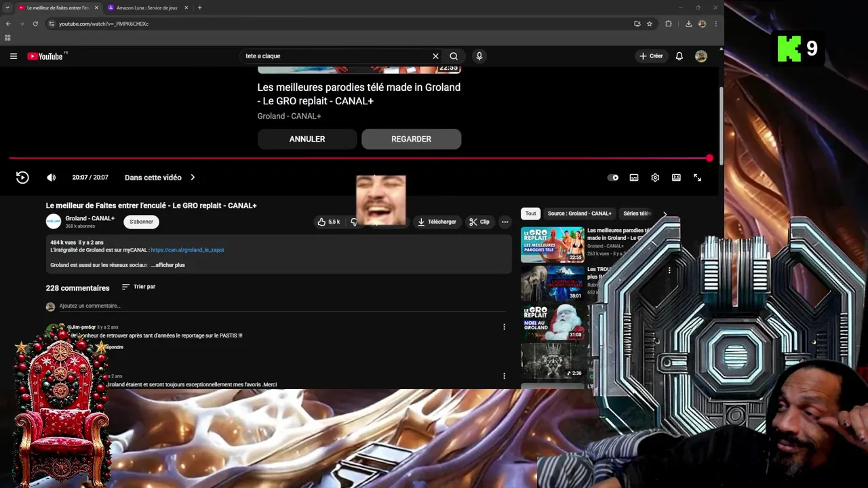868x488 pixels.
Task: Switch to theater mode
Action: [676, 178]
